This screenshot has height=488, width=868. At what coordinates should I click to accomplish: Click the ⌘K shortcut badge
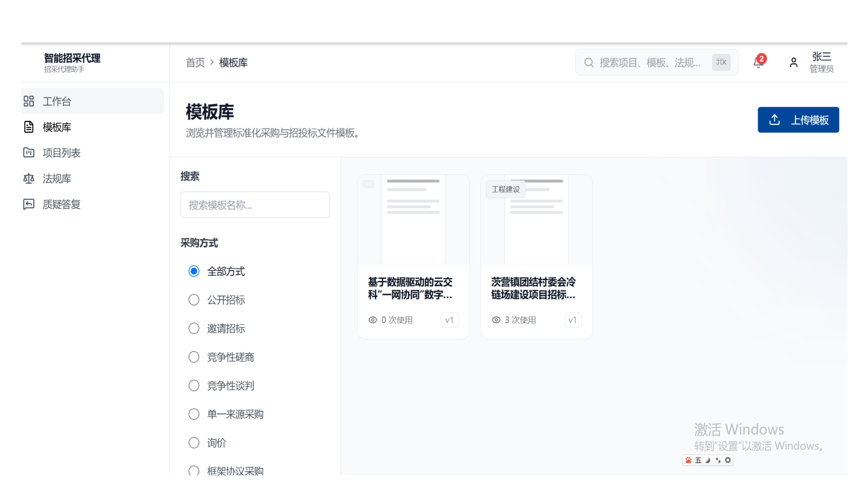(x=721, y=62)
